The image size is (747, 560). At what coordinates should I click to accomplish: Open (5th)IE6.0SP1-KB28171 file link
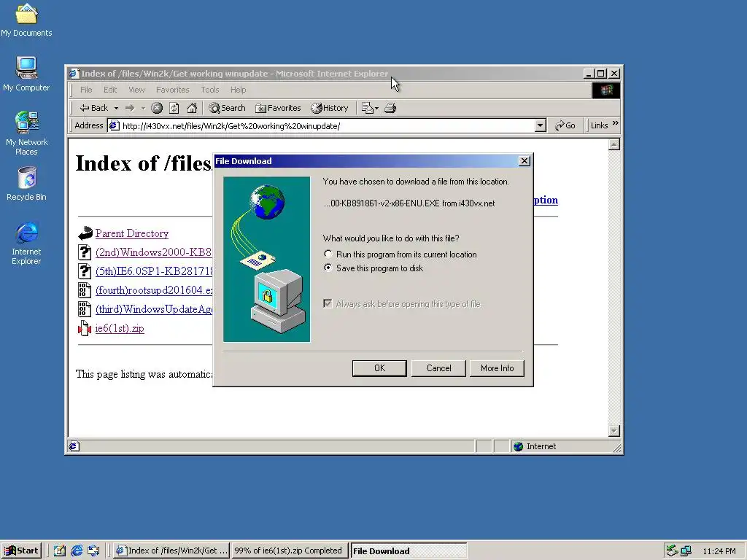pyautogui.click(x=154, y=271)
